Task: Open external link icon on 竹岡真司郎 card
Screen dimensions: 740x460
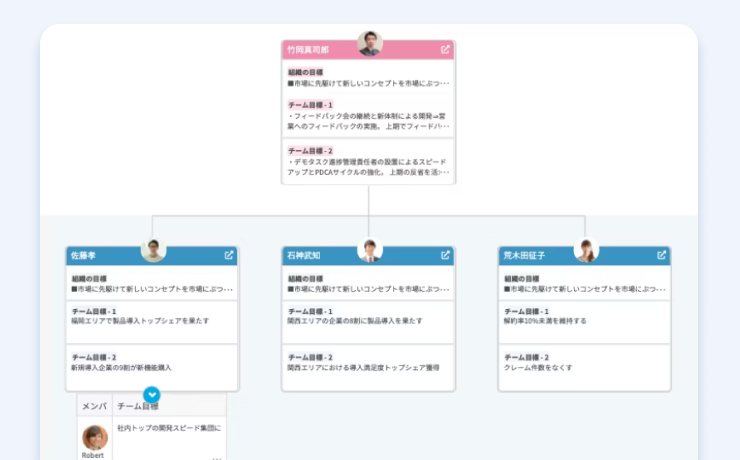Action: click(x=445, y=50)
